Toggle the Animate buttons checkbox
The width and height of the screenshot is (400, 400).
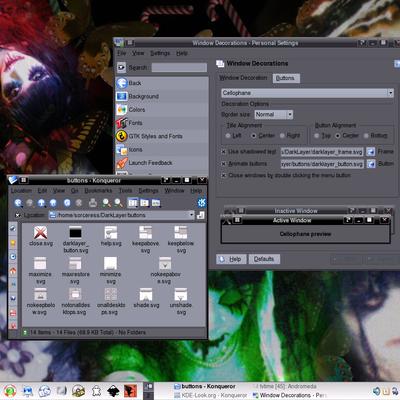coord(224,164)
